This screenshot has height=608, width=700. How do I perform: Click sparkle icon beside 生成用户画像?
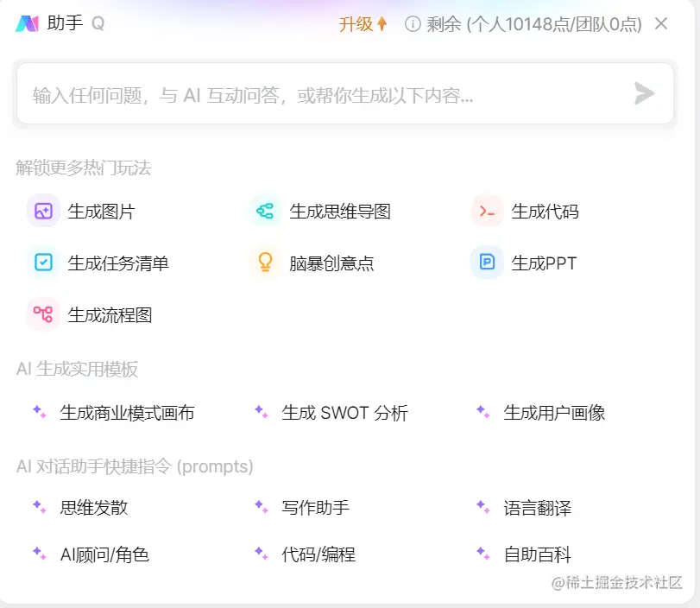(x=483, y=411)
